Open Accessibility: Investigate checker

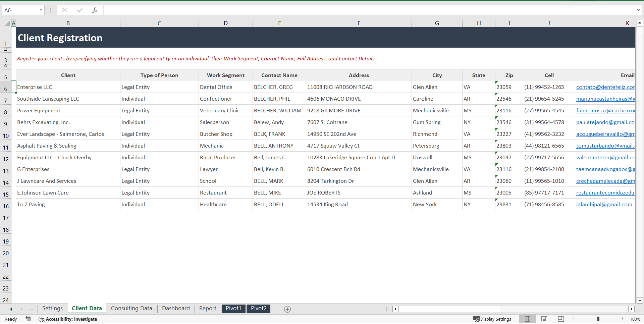[68, 319]
